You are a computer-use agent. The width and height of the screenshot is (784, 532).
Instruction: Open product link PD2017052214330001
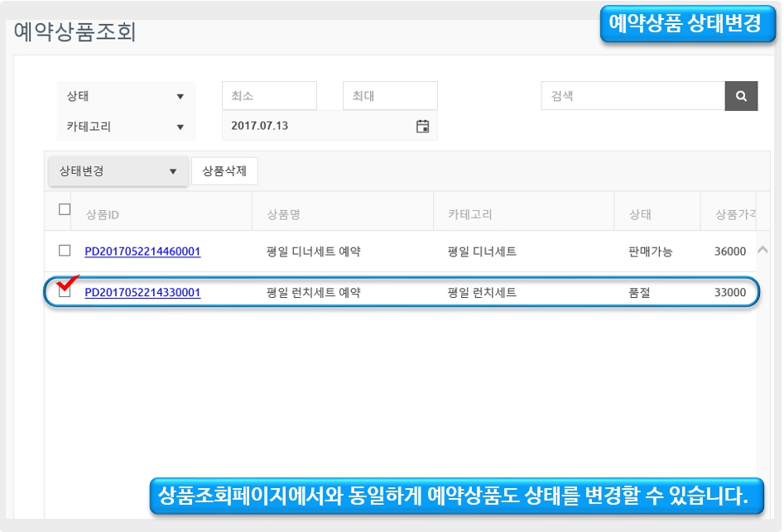[142, 293]
